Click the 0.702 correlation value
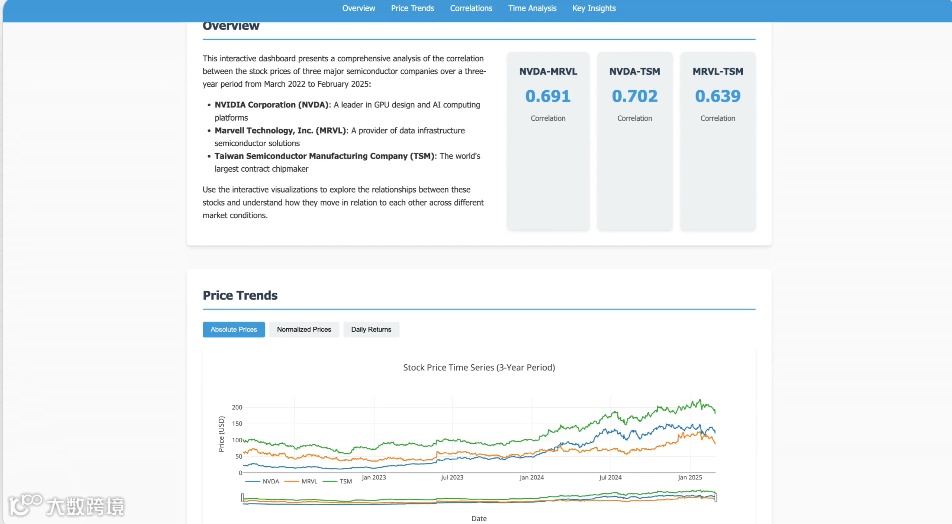 [x=634, y=96]
